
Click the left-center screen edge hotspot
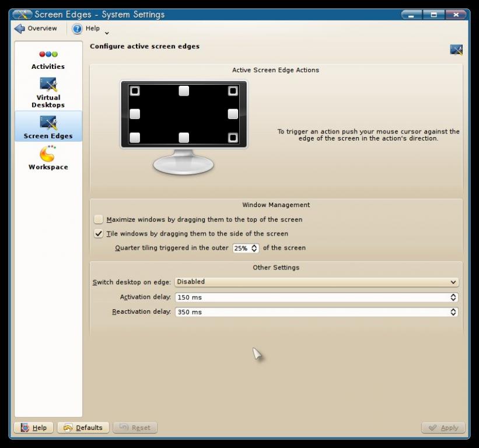tap(135, 114)
